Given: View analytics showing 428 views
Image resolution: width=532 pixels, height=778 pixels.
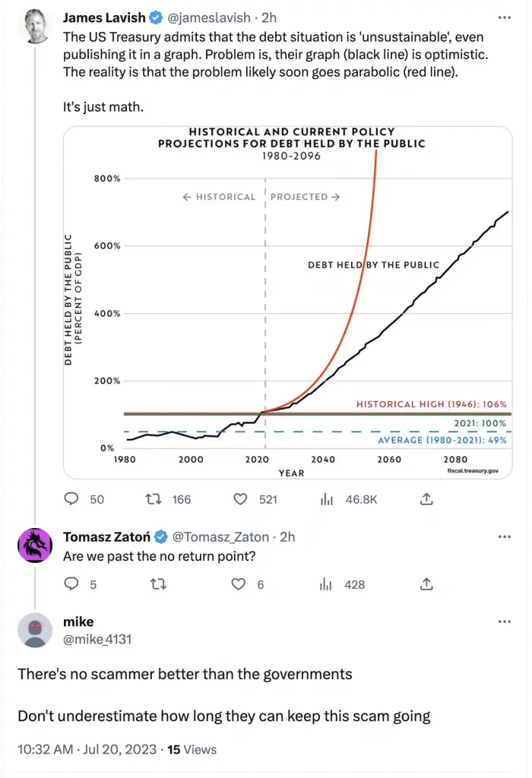Looking at the screenshot, I should (x=325, y=584).
